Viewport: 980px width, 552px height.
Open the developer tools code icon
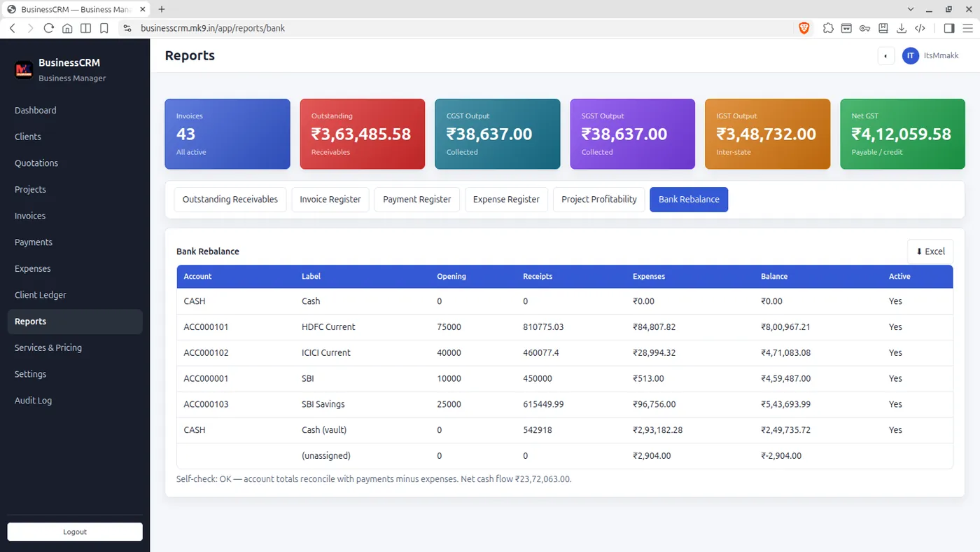(x=920, y=28)
